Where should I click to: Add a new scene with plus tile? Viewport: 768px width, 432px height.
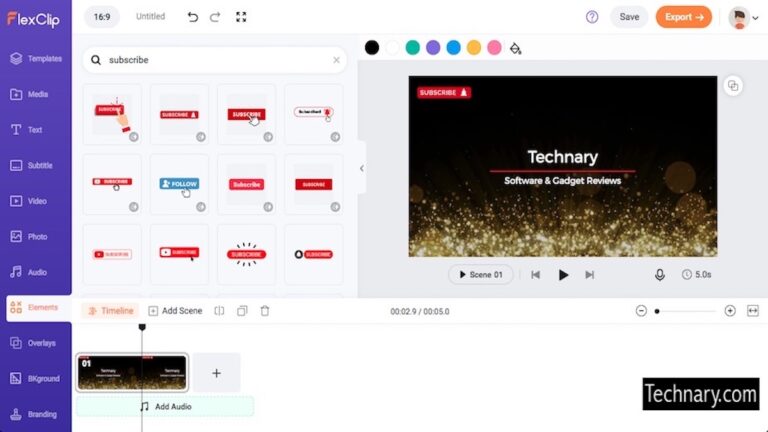tap(216, 373)
